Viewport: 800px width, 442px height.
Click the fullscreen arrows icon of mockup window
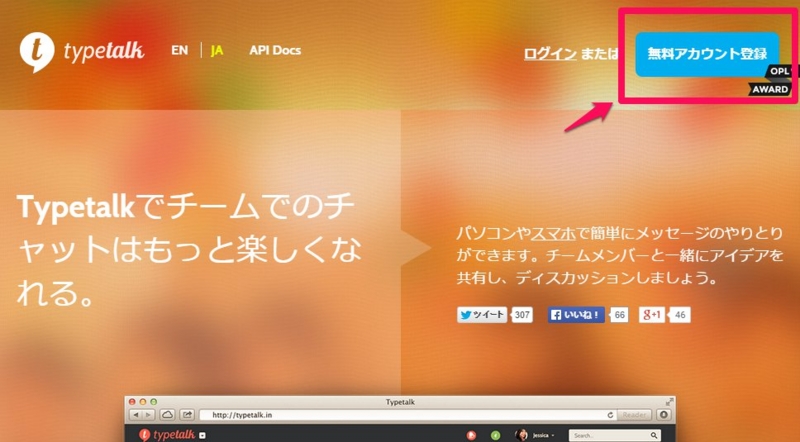[x=669, y=402]
